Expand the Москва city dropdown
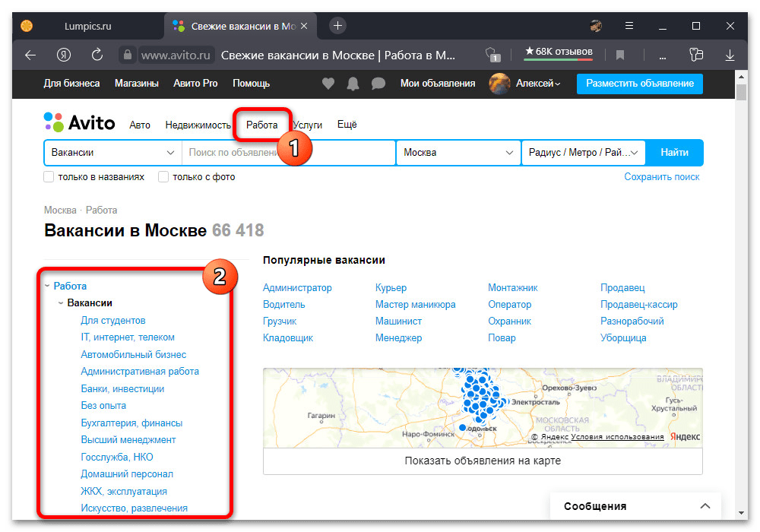This screenshot has width=760, height=532. (x=458, y=152)
